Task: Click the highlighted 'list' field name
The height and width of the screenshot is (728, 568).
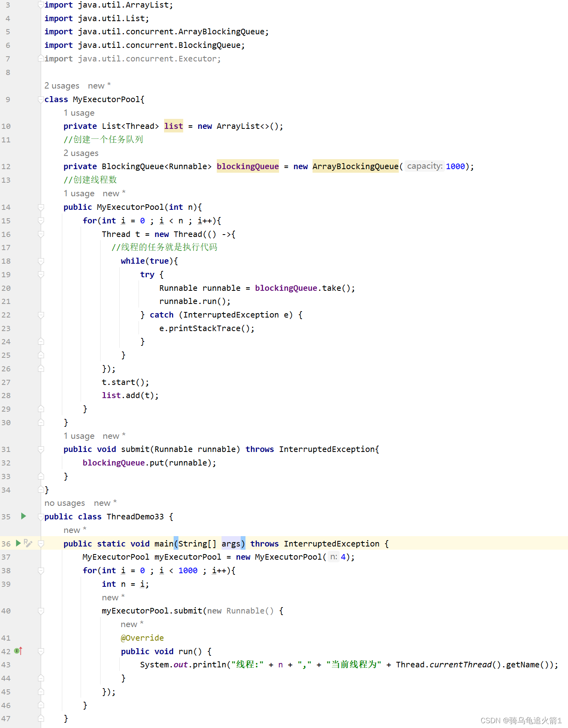Action: 174,126
